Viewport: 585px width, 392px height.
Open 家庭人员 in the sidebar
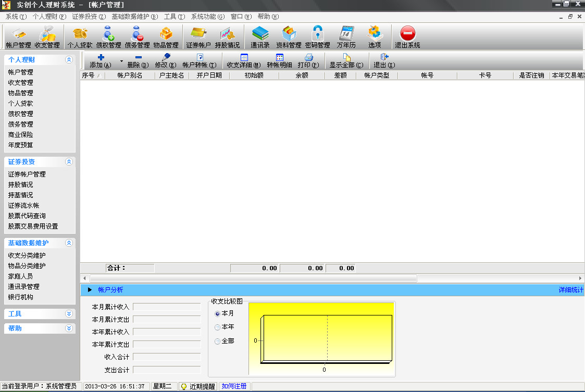coord(20,276)
